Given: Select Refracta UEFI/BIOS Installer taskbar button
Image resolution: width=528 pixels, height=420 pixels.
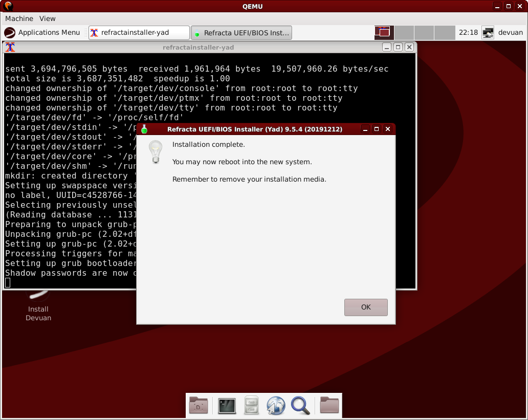Looking at the screenshot, I should point(241,33).
